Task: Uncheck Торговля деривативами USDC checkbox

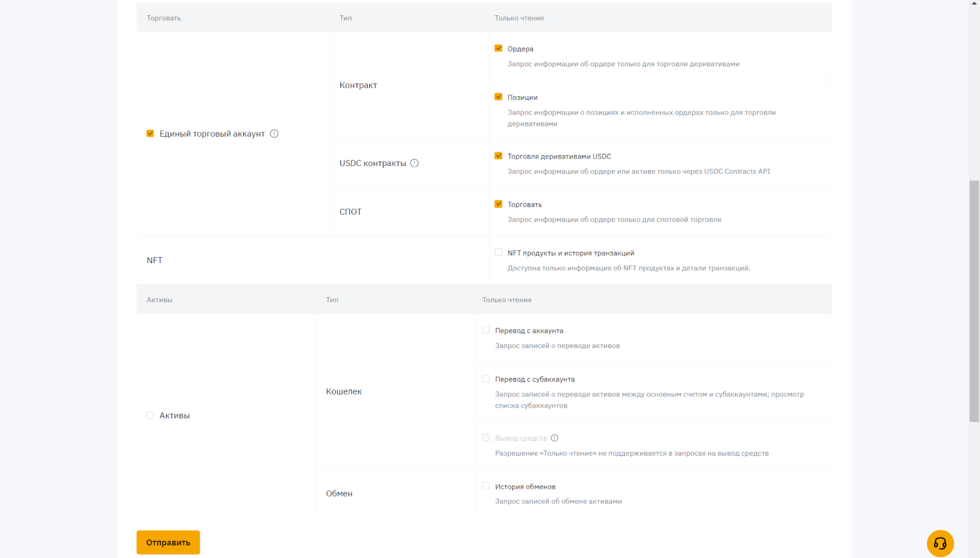Action: click(499, 156)
